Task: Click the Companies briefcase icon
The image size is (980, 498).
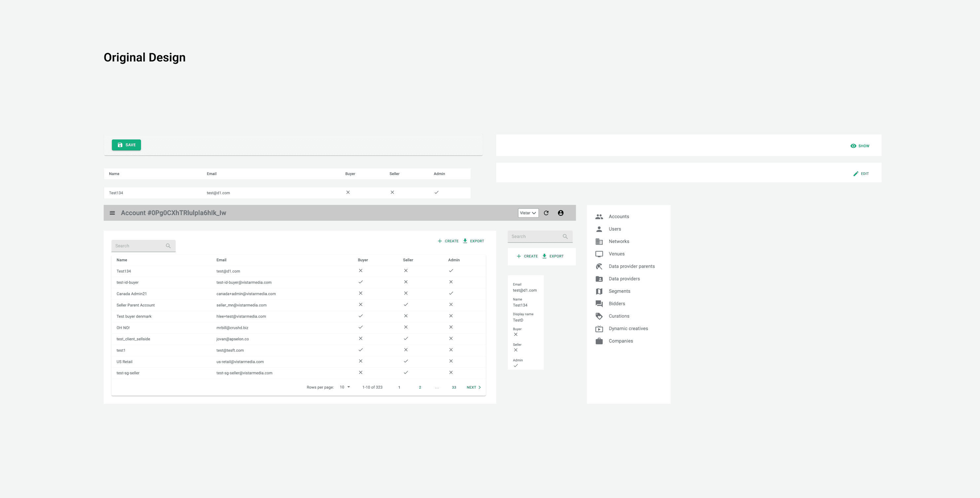Action: tap(599, 341)
